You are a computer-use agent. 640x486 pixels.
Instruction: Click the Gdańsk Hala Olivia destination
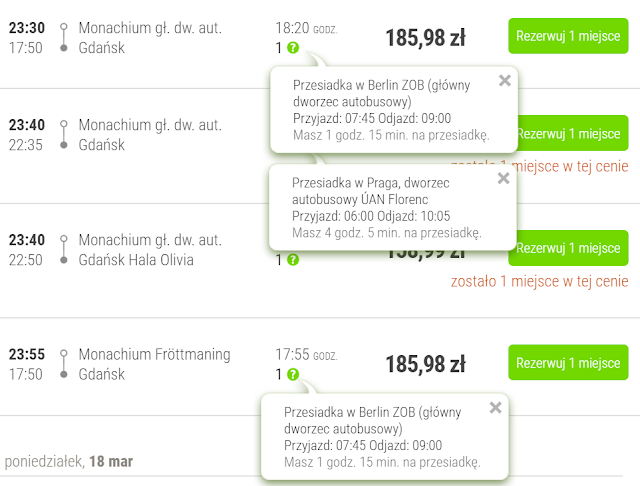(136, 260)
